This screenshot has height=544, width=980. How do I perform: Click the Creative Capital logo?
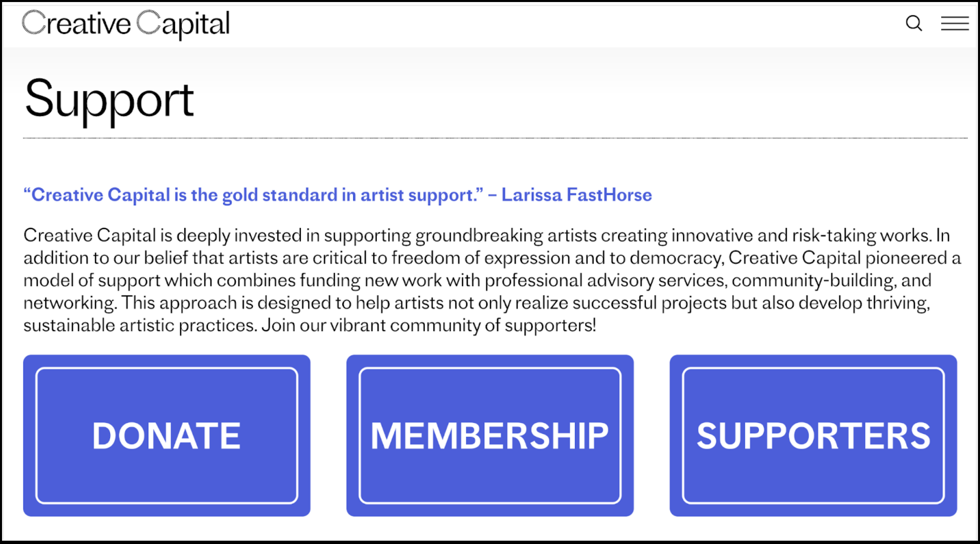125,24
